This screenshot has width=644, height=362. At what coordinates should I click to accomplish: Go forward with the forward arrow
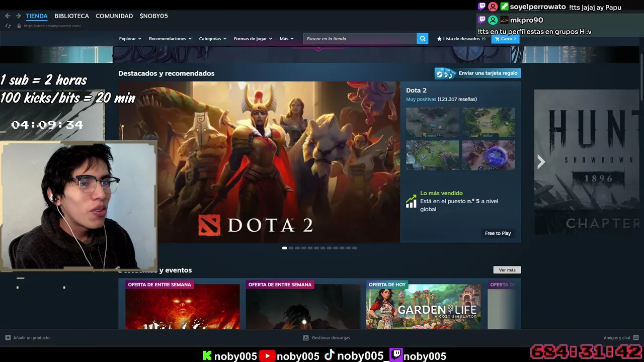[x=18, y=16]
